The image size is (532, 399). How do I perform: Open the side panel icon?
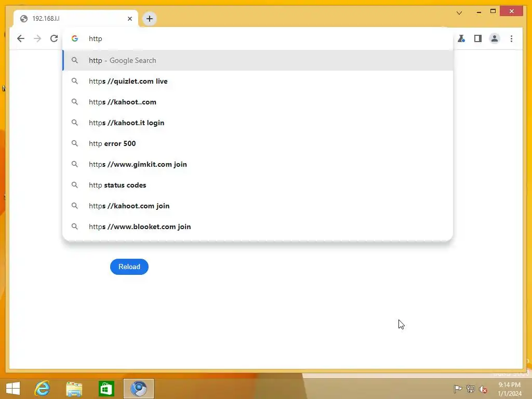tap(478, 38)
